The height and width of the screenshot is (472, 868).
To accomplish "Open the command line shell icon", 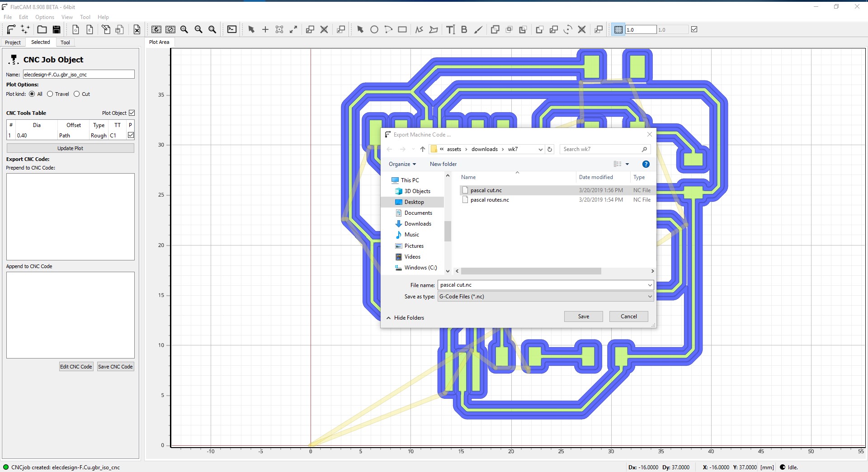I will pos(232,29).
